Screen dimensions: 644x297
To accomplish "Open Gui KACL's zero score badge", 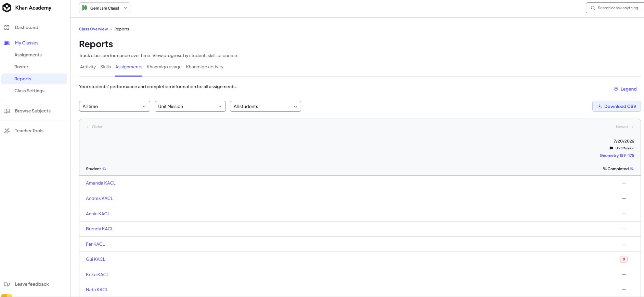I will 624,259.
